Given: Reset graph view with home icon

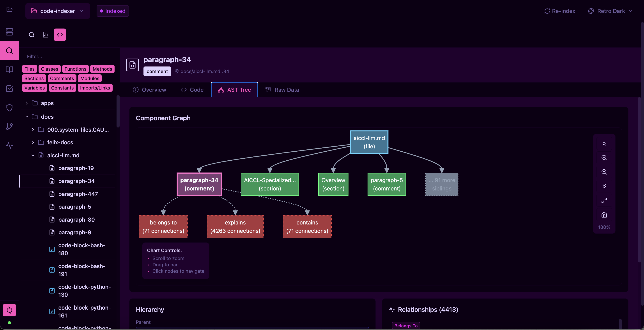Looking at the screenshot, I should pyautogui.click(x=604, y=215).
